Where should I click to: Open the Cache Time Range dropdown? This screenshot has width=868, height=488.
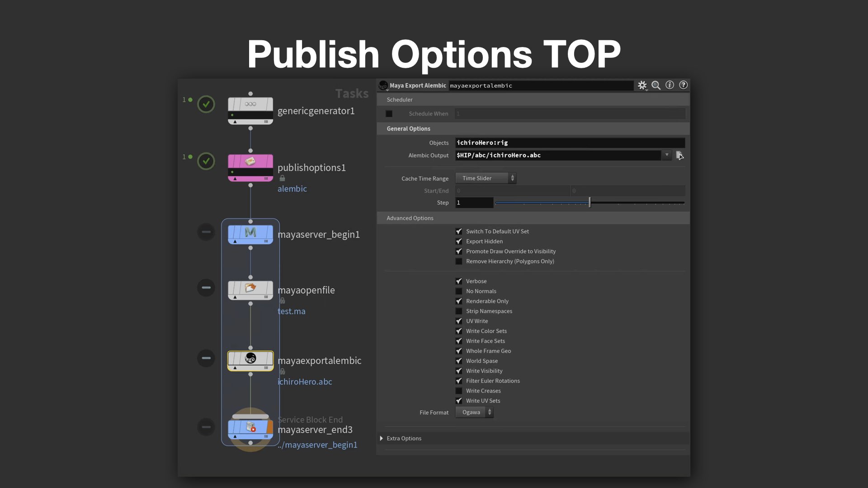pos(486,178)
